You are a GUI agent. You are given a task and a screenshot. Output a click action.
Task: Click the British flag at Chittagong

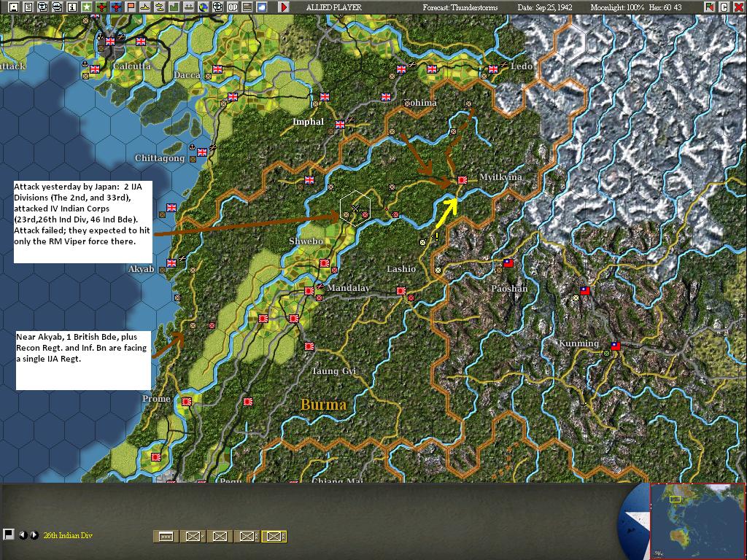202,152
